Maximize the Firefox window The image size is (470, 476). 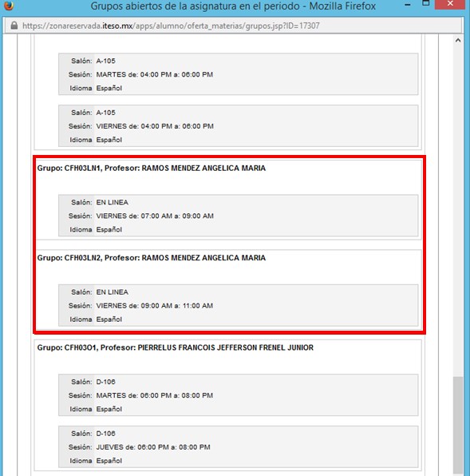(426, 3)
